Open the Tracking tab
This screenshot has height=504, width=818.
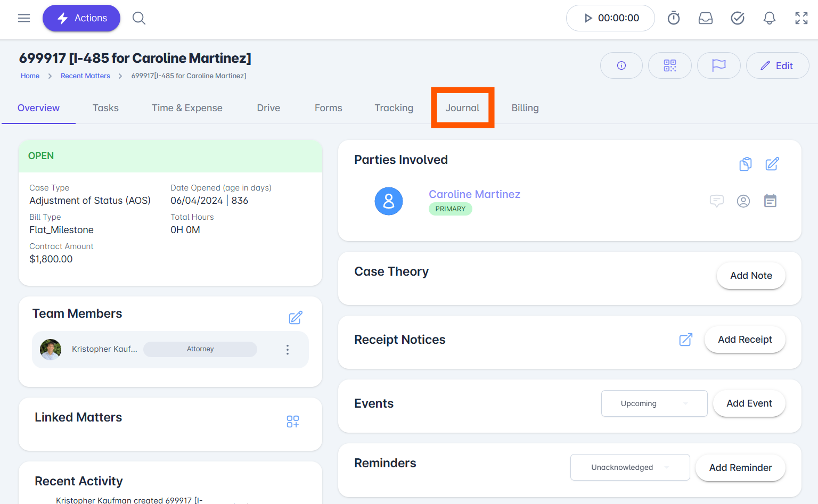(x=394, y=108)
